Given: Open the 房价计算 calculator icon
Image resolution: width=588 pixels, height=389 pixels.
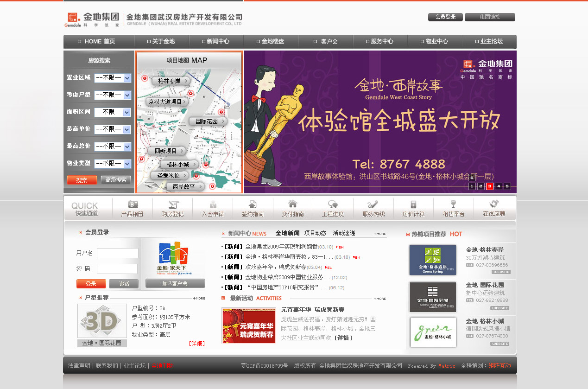Looking at the screenshot, I should (x=413, y=208).
